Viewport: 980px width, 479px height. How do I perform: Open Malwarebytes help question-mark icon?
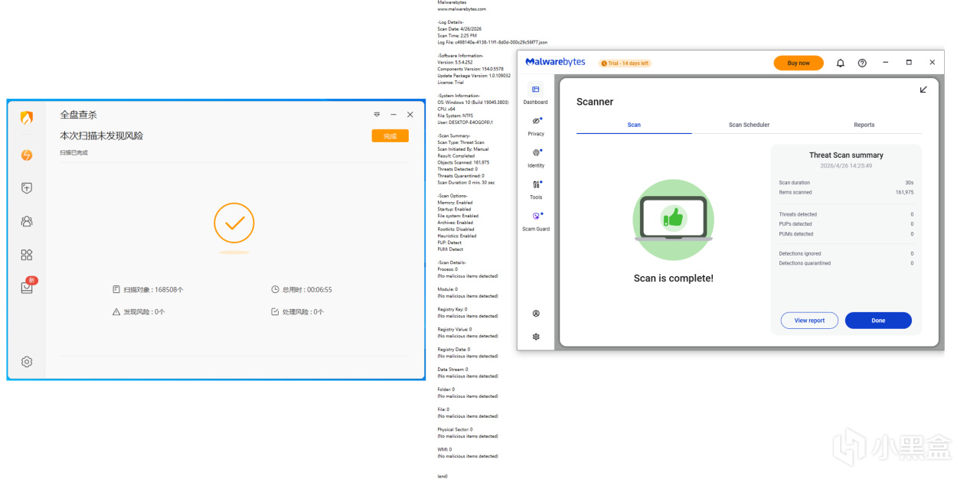tap(862, 63)
